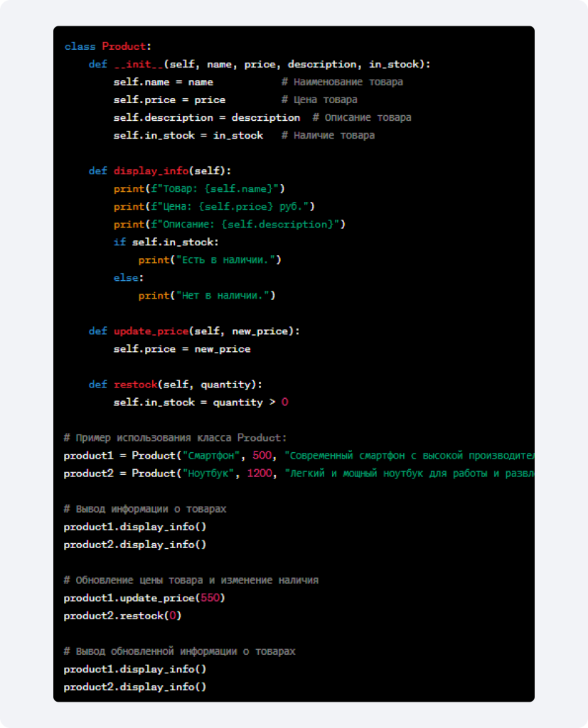Click 'self.in_stock = quantity > 0' line
Image resolution: width=588 pixels, height=728 pixels.
[201, 402]
